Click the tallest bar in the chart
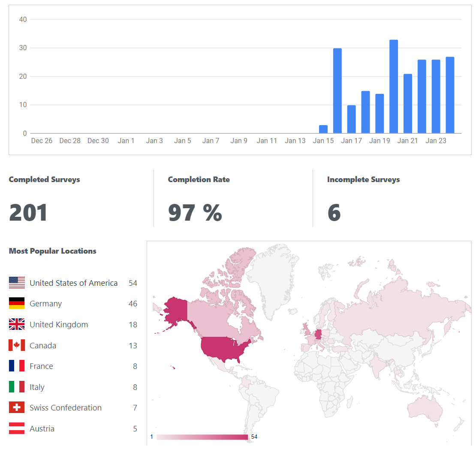The image size is (476, 449). click(393, 87)
